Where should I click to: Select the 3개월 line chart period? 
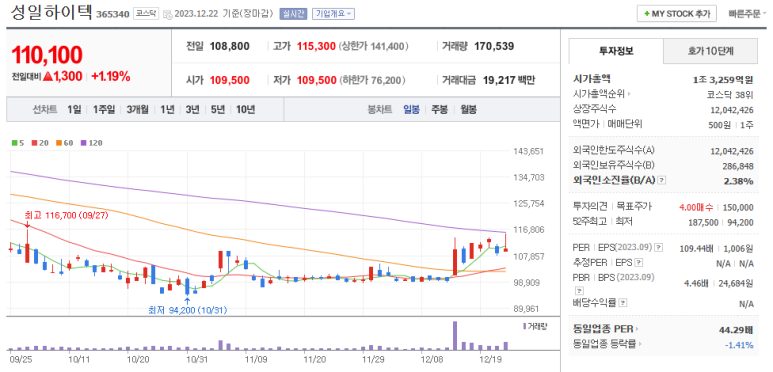tap(137, 109)
